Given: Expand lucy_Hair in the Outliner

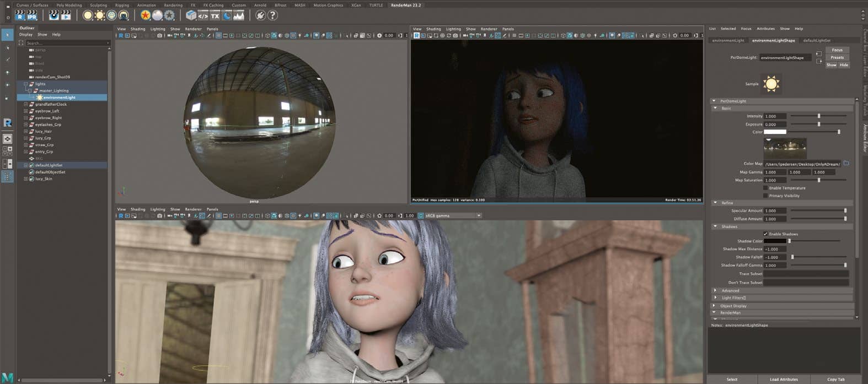Looking at the screenshot, I should pyautogui.click(x=25, y=131).
